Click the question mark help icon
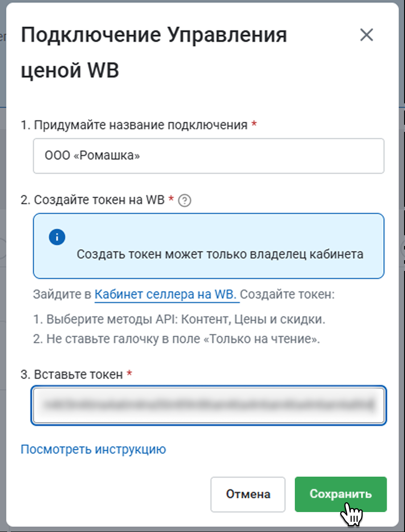The width and height of the screenshot is (405, 532). (184, 201)
